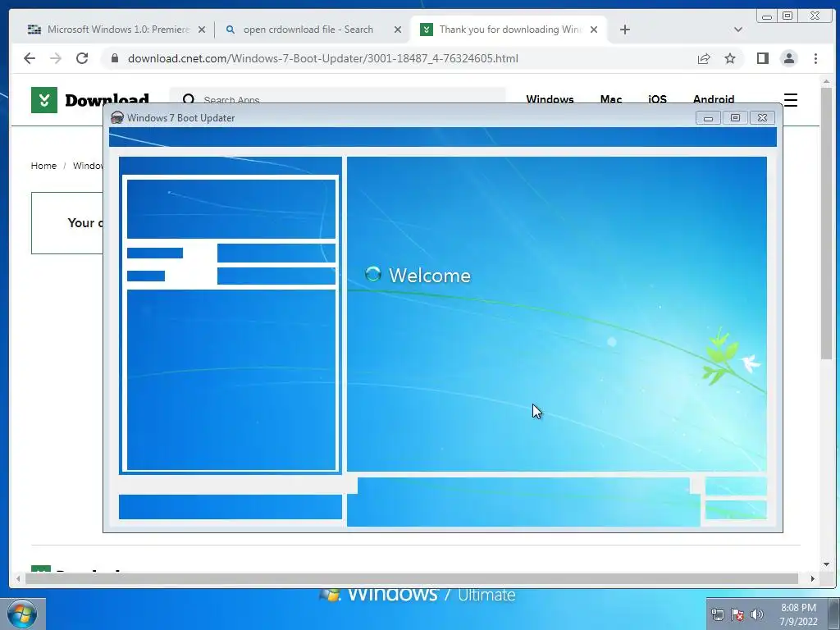
Task: Click the share page icon in address bar
Action: pyautogui.click(x=703, y=58)
